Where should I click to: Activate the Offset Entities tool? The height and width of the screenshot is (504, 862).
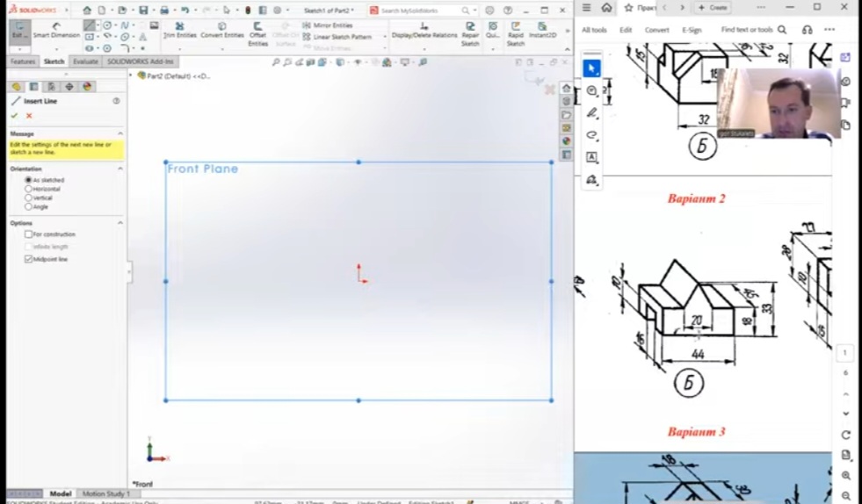click(x=257, y=33)
